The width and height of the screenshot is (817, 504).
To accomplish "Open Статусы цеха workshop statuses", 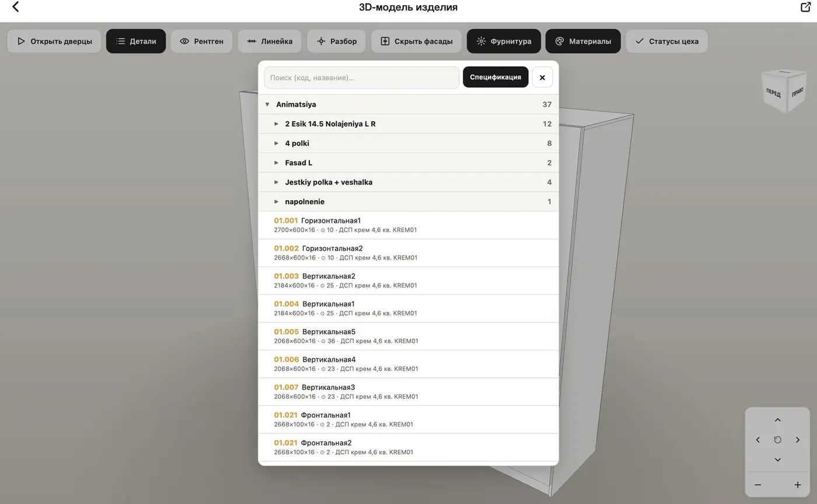I will [x=666, y=41].
